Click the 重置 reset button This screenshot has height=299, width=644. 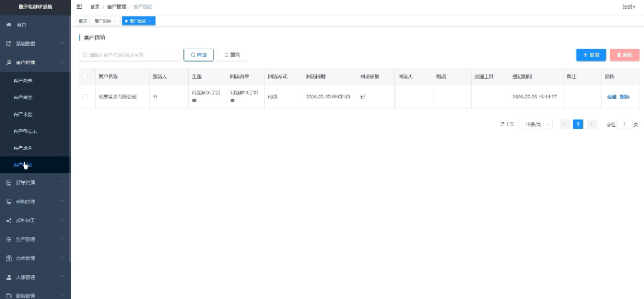click(232, 54)
